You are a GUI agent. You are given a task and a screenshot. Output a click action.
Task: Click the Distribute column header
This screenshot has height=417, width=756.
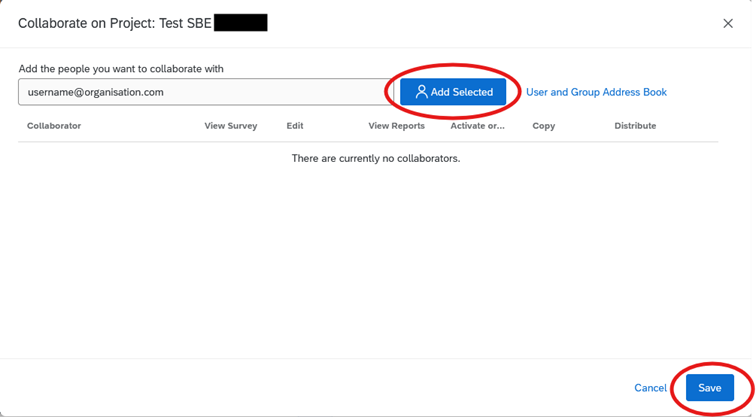(635, 126)
